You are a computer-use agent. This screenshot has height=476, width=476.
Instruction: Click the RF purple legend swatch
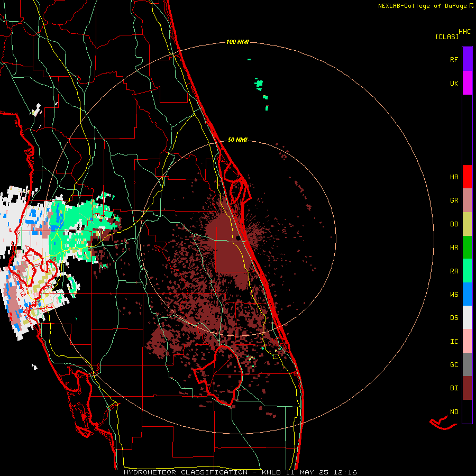[x=467, y=59]
